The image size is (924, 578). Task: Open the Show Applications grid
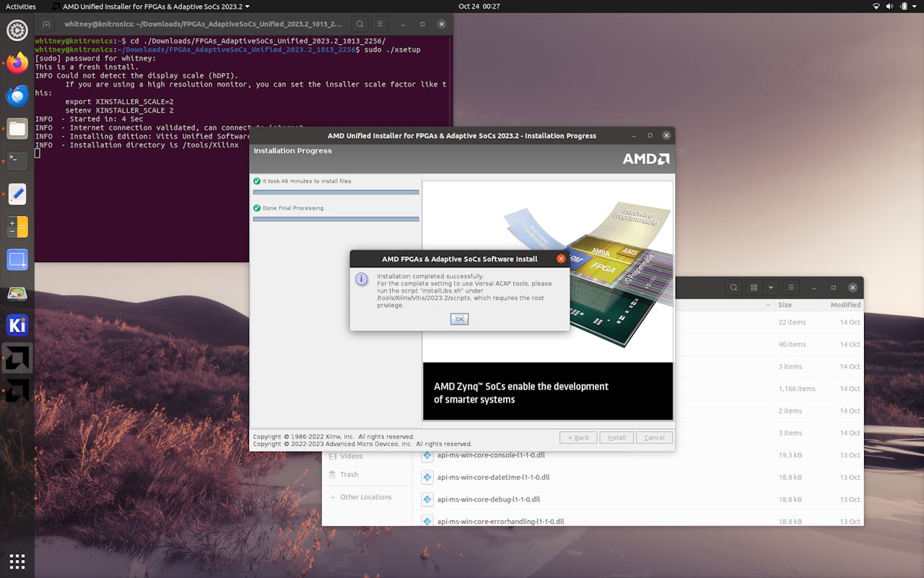point(17,561)
